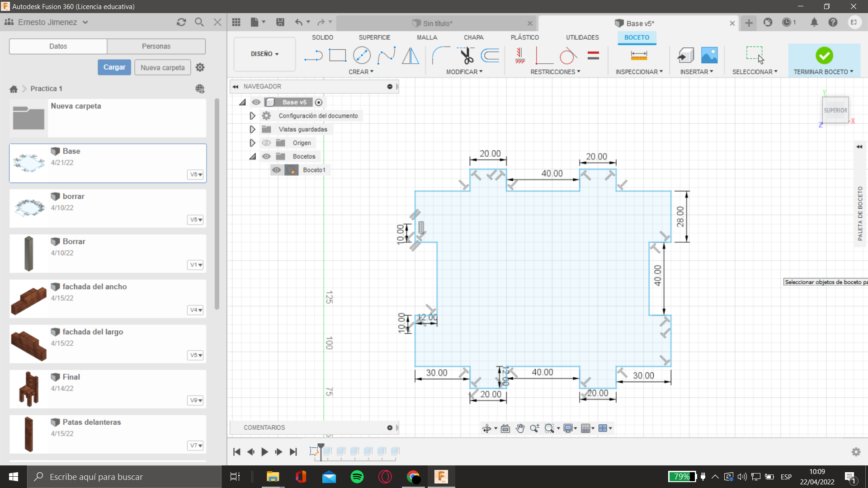Open version V5 dropdown for Base file
868x488 pixels.
[196, 174]
